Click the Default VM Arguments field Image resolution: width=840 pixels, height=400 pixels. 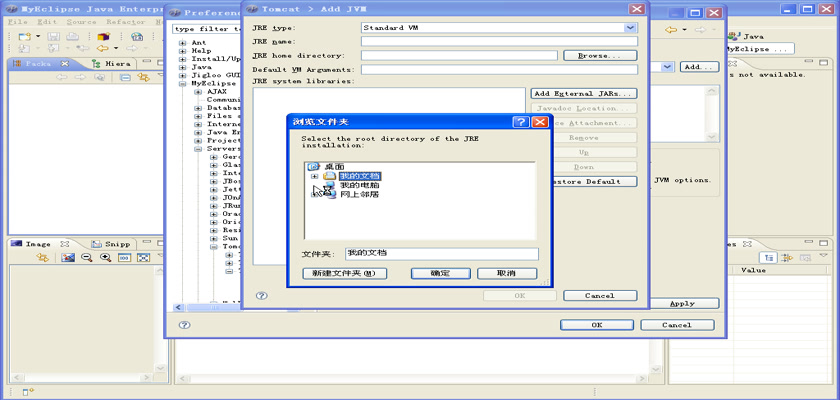click(499, 70)
